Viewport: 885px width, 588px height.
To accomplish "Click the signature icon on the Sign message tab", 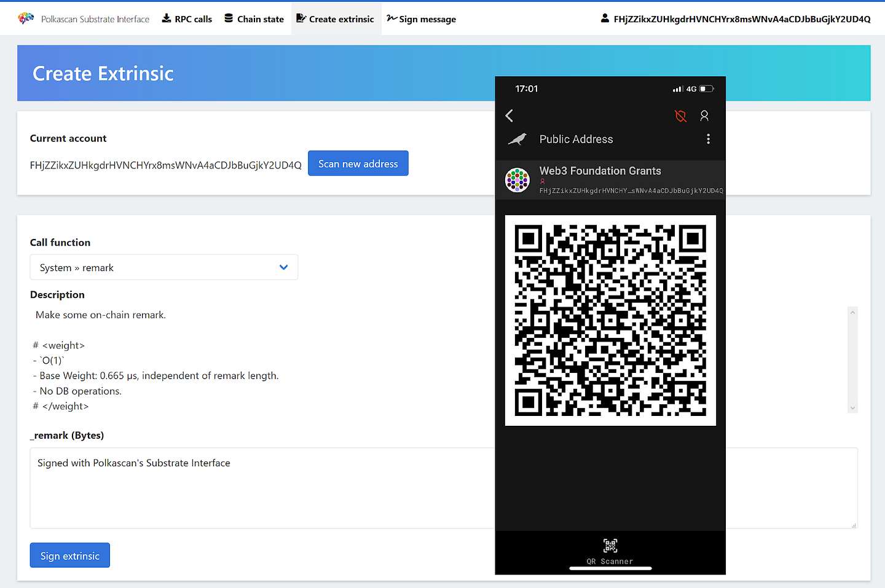I will 392,18.
